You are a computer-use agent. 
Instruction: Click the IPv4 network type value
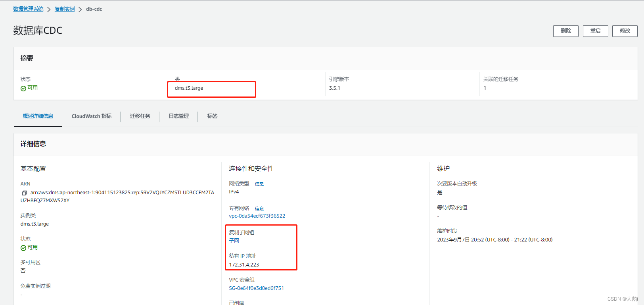[234, 192]
